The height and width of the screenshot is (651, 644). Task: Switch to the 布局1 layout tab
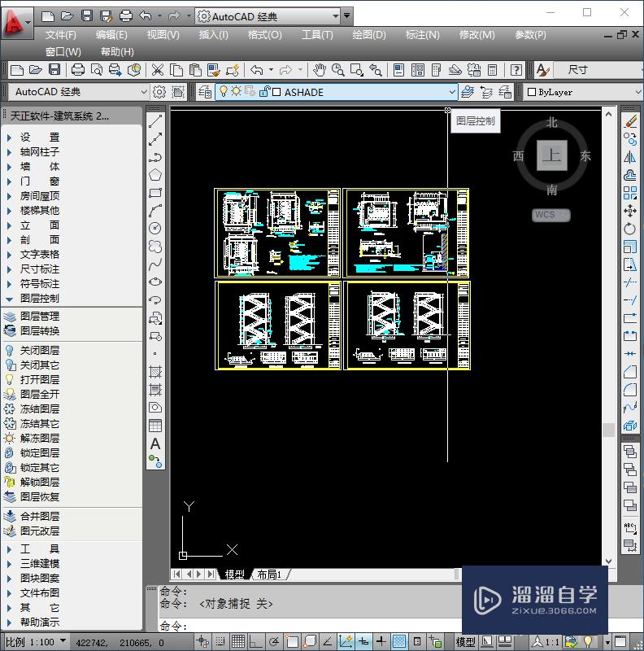tap(269, 575)
